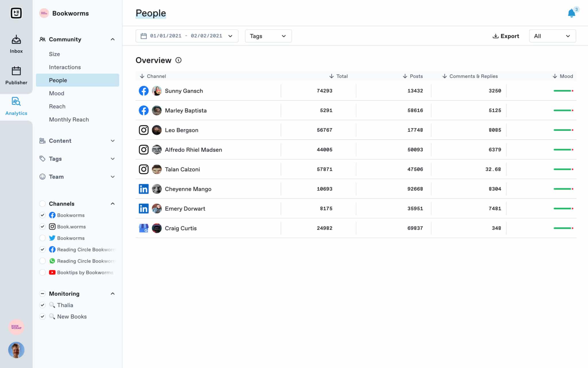
Task: Click the Facebook icon for Marley Baptista
Action: click(x=144, y=110)
